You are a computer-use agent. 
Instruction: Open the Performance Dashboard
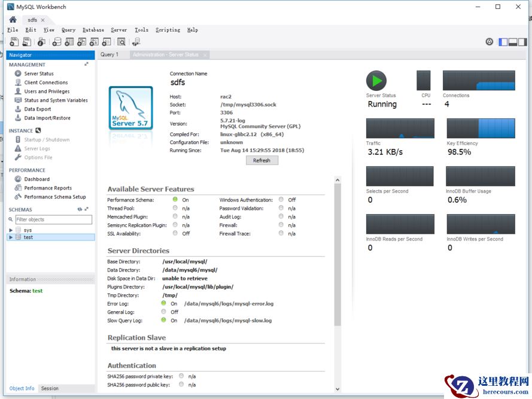37,179
